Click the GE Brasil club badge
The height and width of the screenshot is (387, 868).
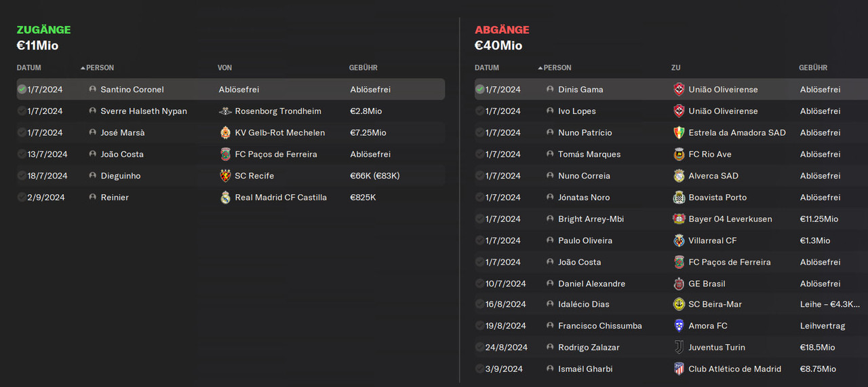679,284
